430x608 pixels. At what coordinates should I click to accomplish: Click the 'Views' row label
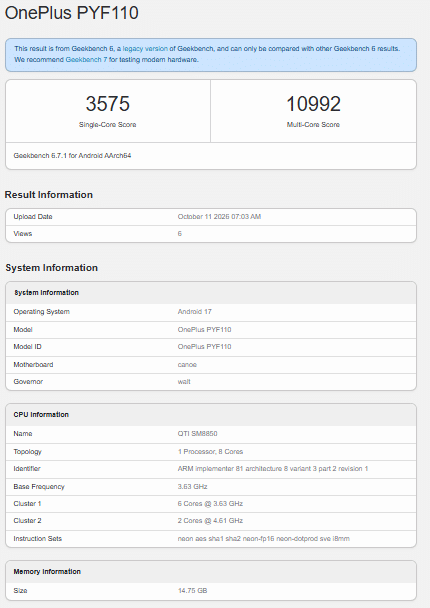22,234
